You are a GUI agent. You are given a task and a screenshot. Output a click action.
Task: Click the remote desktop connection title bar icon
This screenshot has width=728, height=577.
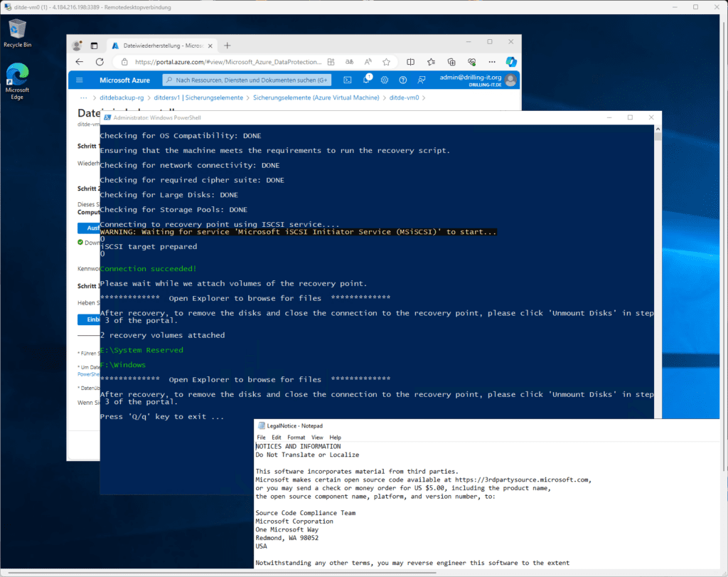tap(7, 7)
